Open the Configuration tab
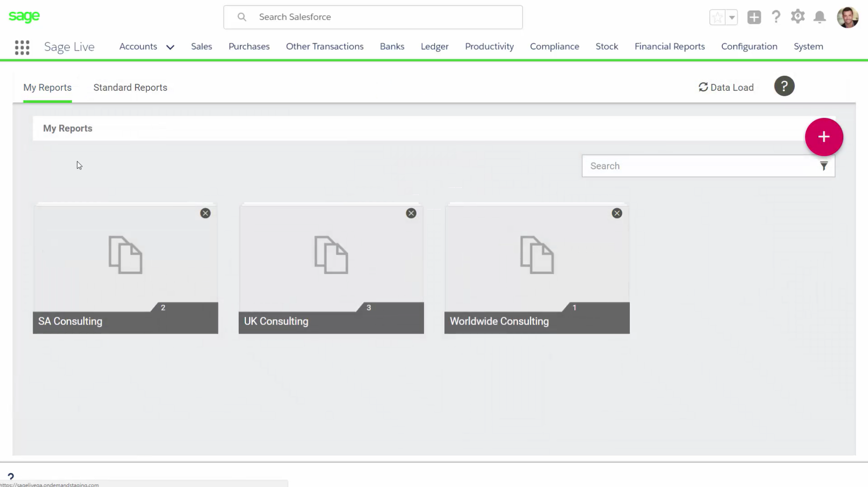Screen dimensions: 868x487 tap(749, 47)
